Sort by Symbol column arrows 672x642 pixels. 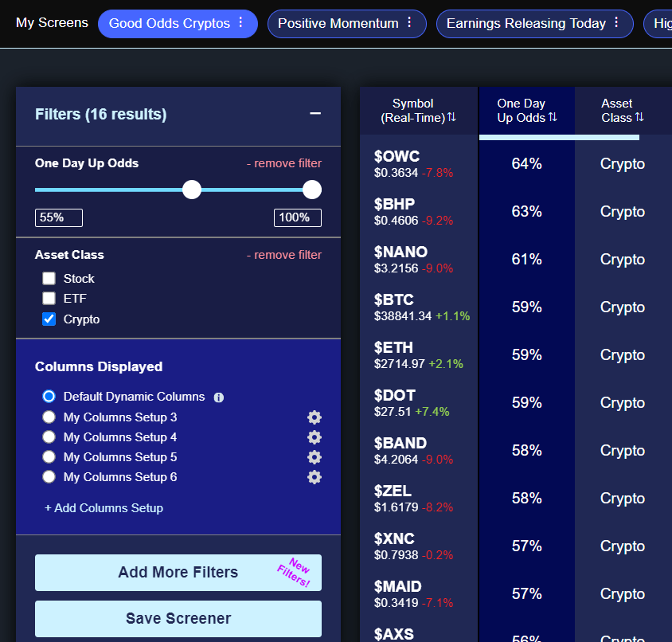point(451,117)
